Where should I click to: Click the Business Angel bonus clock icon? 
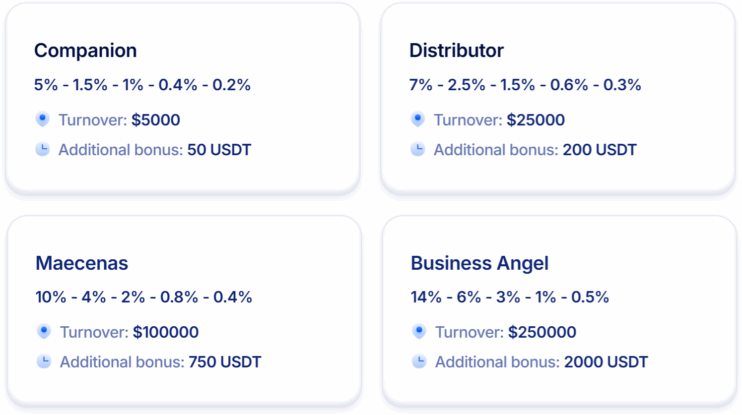tap(418, 361)
